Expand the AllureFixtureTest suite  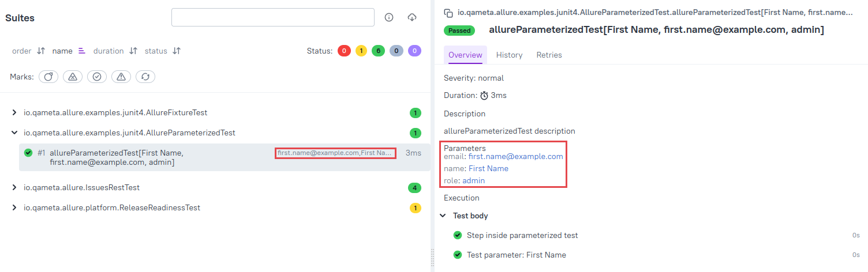(14, 113)
